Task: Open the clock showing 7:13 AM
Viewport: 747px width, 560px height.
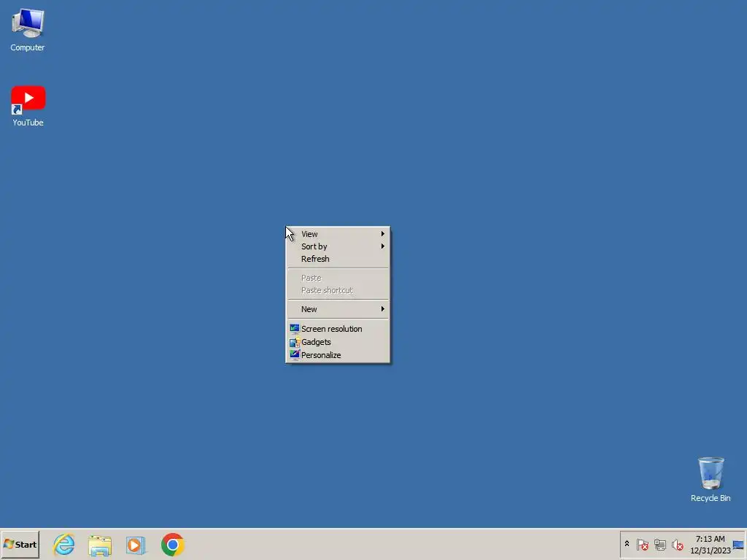Action: [710, 539]
